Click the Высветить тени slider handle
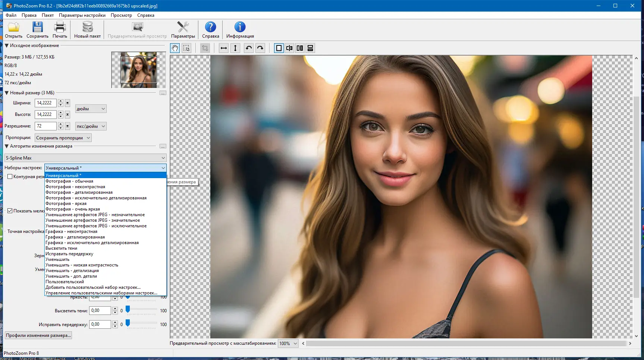This screenshot has width=644, height=360. tap(128, 310)
